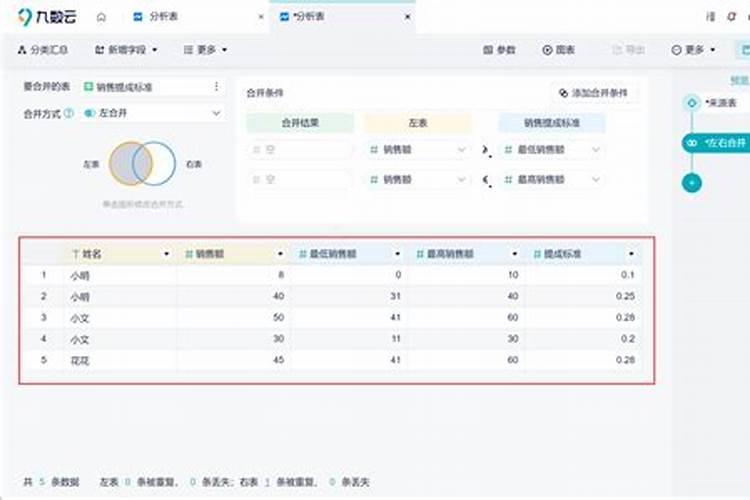Expand the right-side 更多 menu

(694, 50)
